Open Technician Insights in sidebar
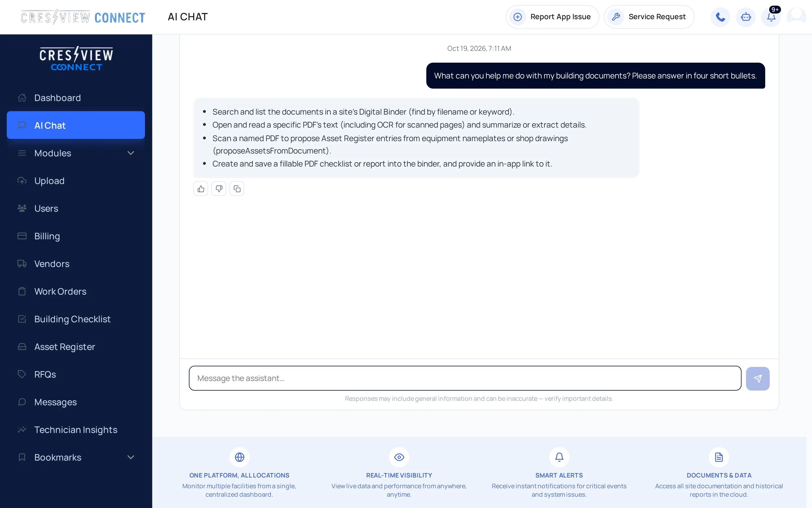This screenshot has width=812, height=508. [76, 430]
